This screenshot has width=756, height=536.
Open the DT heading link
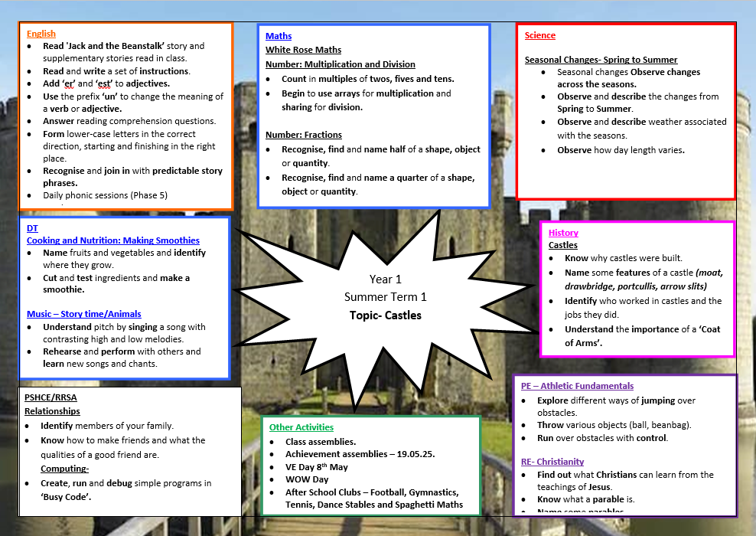coord(32,228)
